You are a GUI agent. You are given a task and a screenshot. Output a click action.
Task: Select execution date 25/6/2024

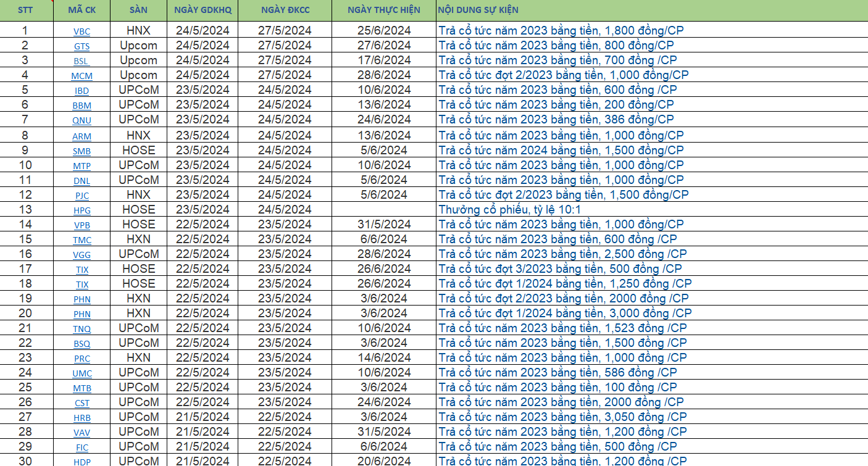tap(384, 31)
